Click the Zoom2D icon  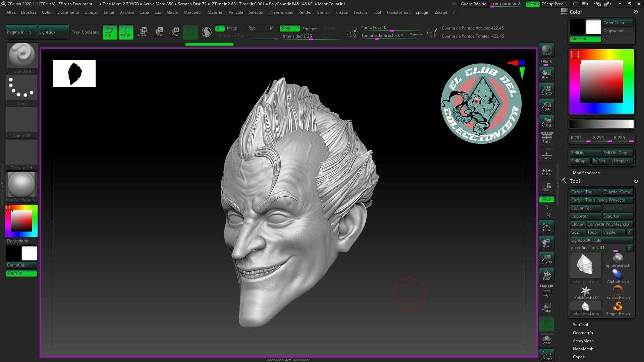coord(546,90)
